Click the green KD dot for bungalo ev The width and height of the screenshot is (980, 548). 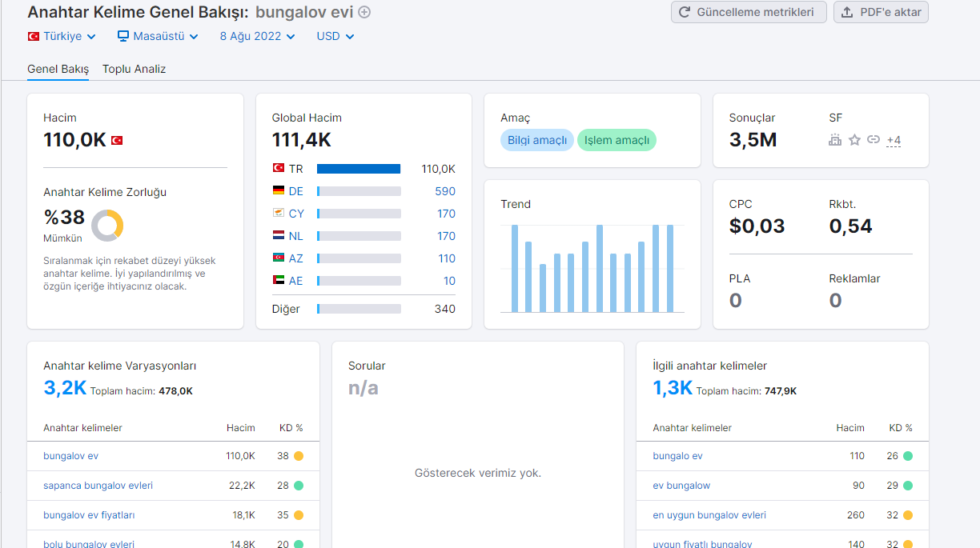[x=908, y=456]
